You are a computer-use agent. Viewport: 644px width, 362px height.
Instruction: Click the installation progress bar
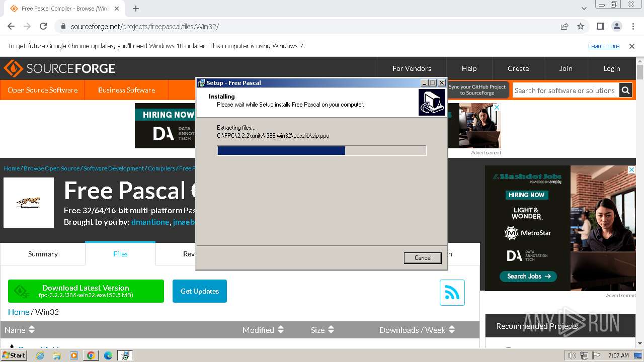click(x=321, y=150)
